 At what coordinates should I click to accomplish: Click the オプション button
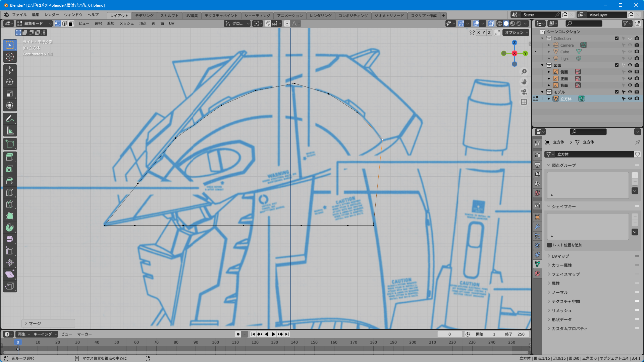coord(516,33)
